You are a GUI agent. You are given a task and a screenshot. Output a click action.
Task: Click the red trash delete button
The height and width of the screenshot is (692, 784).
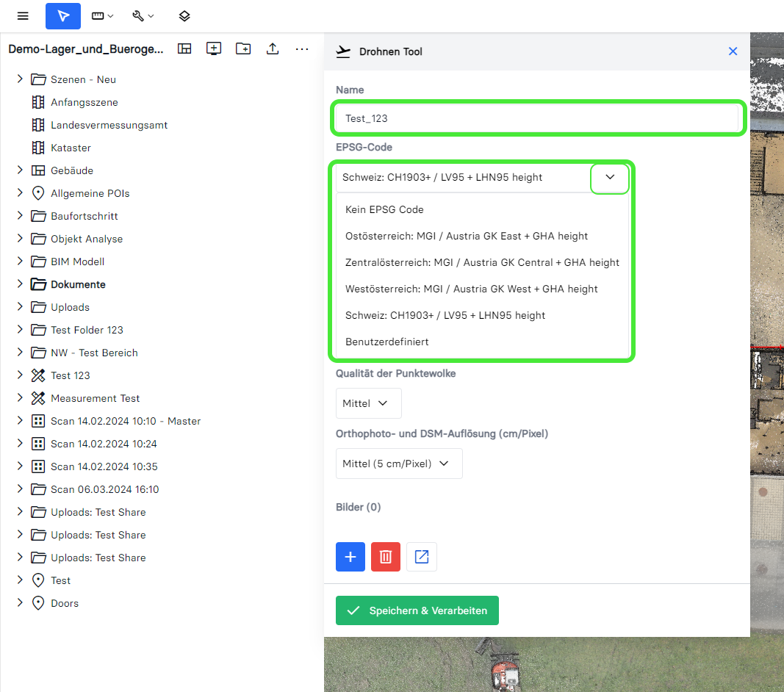pos(386,557)
